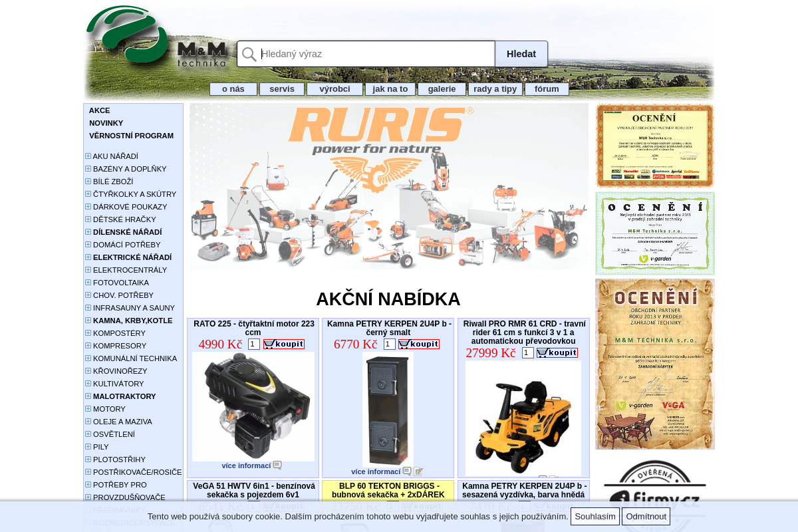Click the search magnifier icon
This screenshot has height=532, width=798.
coord(249,55)
